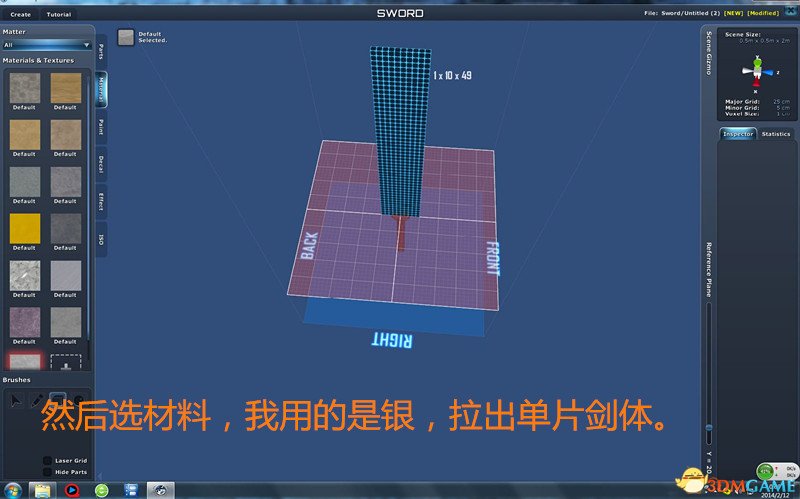The width and height of the screenshot is (800, 499).
Task: Switch to the Material vertical tab
Action: coord(101,89)
